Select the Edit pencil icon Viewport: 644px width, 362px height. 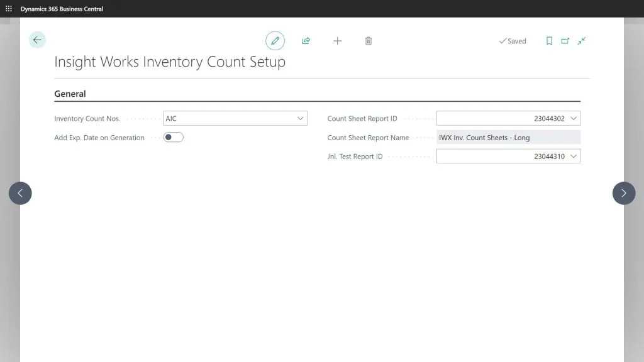tap(275, 40)
